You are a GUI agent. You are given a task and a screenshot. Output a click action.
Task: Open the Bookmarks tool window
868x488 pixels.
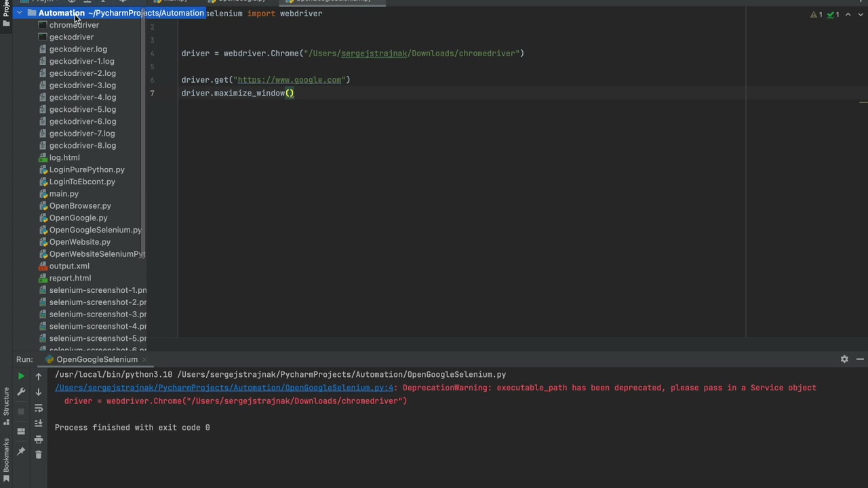pos(6,460)
